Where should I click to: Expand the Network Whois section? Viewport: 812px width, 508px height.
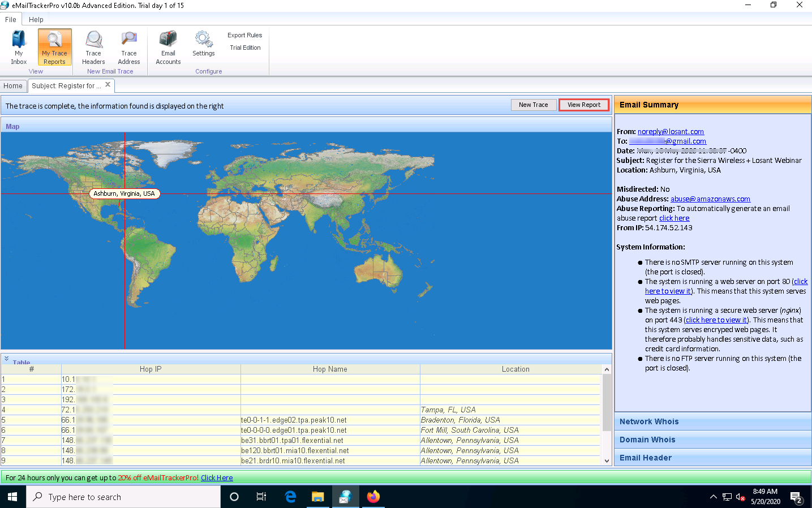(712, 421)
